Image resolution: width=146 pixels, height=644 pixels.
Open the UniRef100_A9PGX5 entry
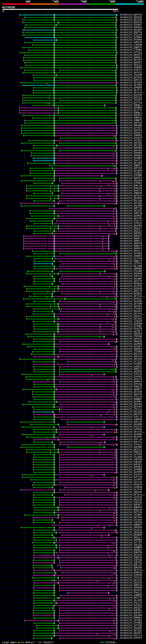[x=131, y=42]
